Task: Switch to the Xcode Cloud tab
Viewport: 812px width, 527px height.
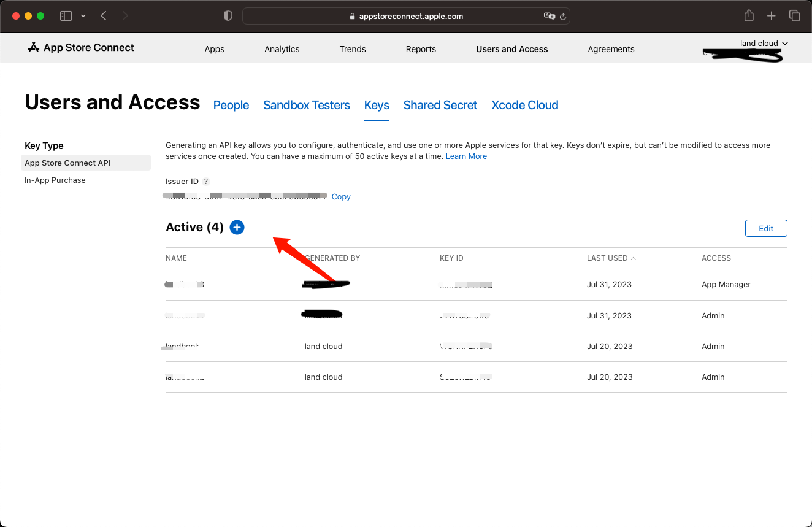Action: 525,105
